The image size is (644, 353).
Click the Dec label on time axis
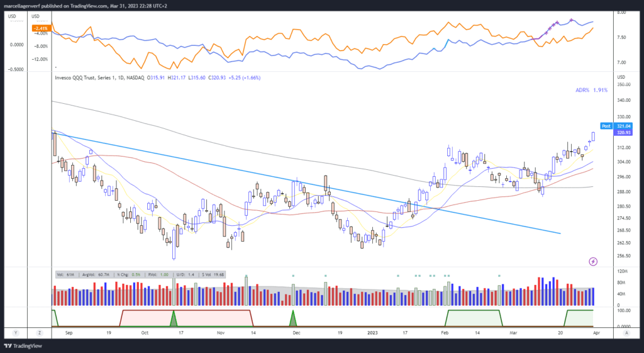click(x=297, y=333)
